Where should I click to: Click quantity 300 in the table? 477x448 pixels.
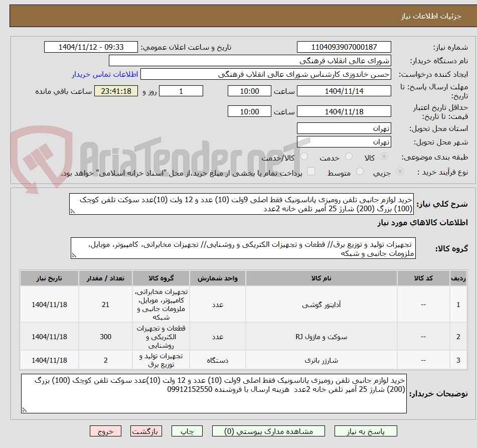pyautogui.click(x=105, y=337)
